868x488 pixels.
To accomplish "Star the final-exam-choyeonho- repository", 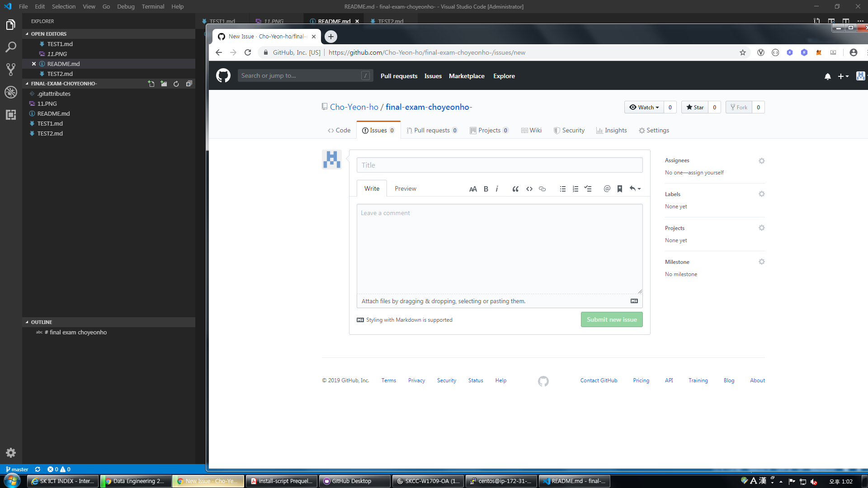I will pyautogui.click(x=695, y=107).
